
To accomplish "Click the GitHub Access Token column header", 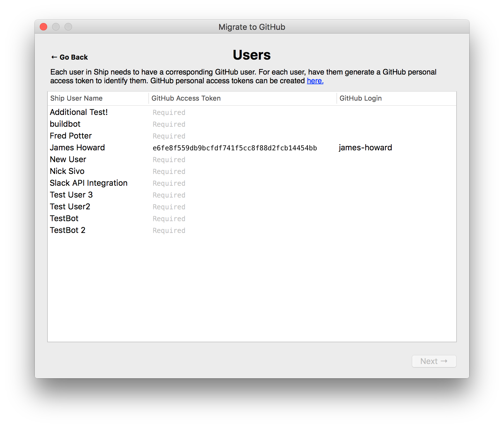I will [x=243, y=98].
